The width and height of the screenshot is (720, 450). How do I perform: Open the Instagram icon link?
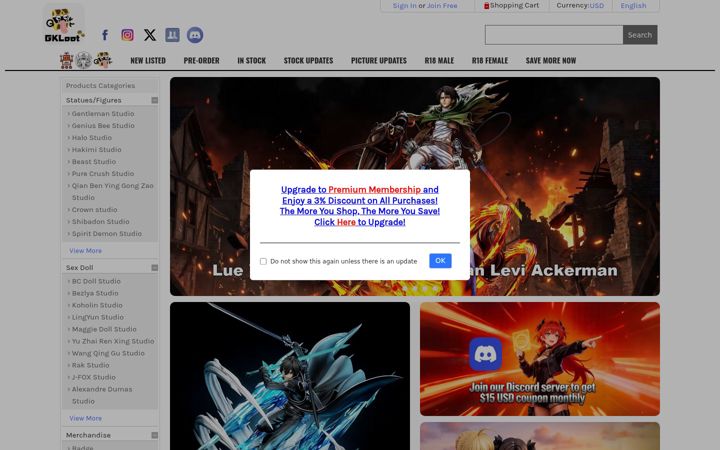coord(128,35)
